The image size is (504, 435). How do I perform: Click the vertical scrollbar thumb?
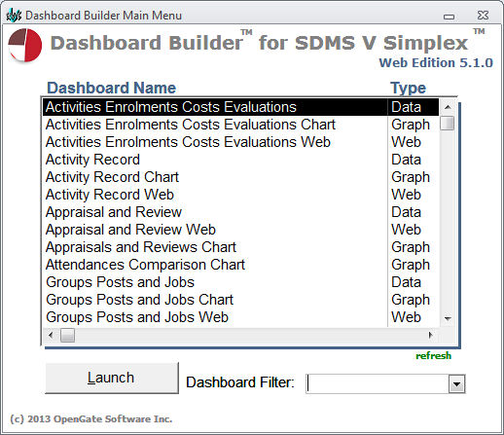(448, 124)
